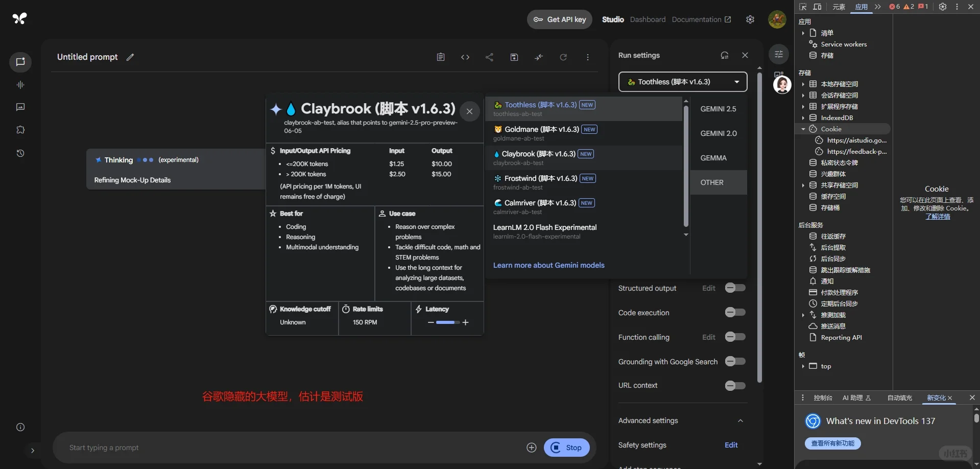Image resolution: width=980 pixels, height=469 pixels.
Task: Toggle Function calling switch
Action: click(x=735, y=337)
